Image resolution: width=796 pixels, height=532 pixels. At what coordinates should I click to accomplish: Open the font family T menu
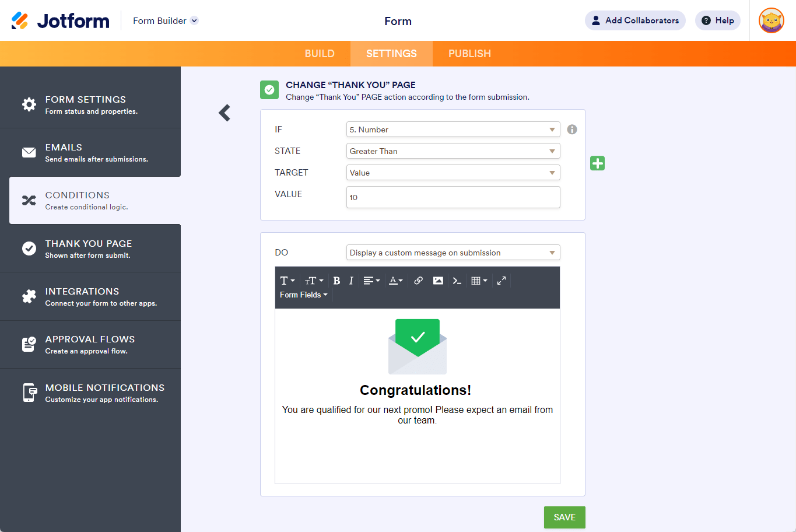click(x=287, y=281)
